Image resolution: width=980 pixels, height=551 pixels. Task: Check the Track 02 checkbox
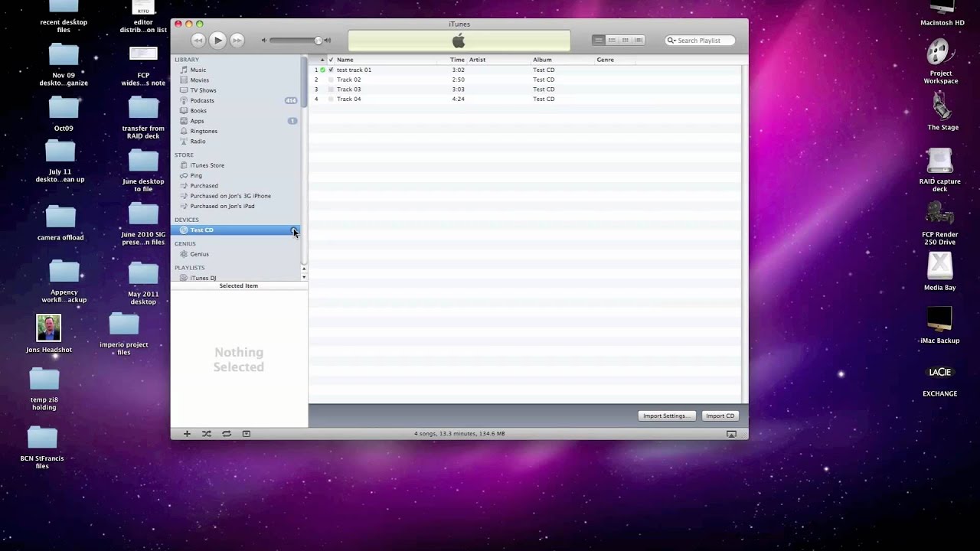[331, 80]
